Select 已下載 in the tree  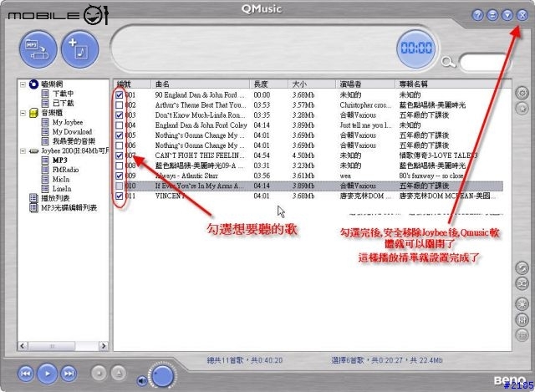pyautogui.click(x=63, y=103)
